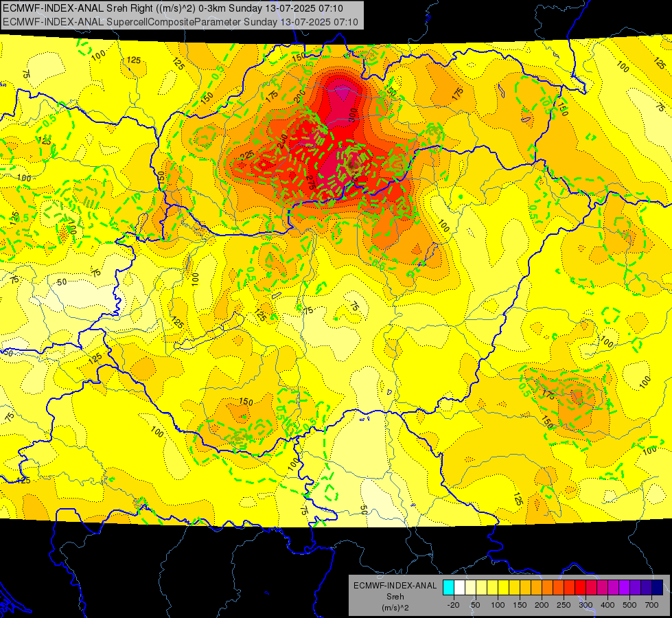Click the '-20' tick value on the legend
Image resolution: width=672 pixels, height=618 pixels.
tap(454, 605)
